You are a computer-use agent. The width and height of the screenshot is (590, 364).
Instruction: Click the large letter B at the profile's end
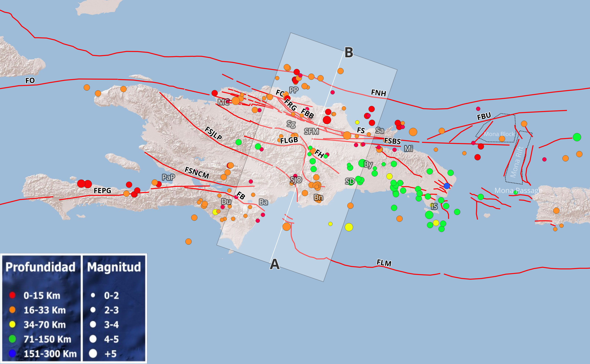[x=349, y=53]
